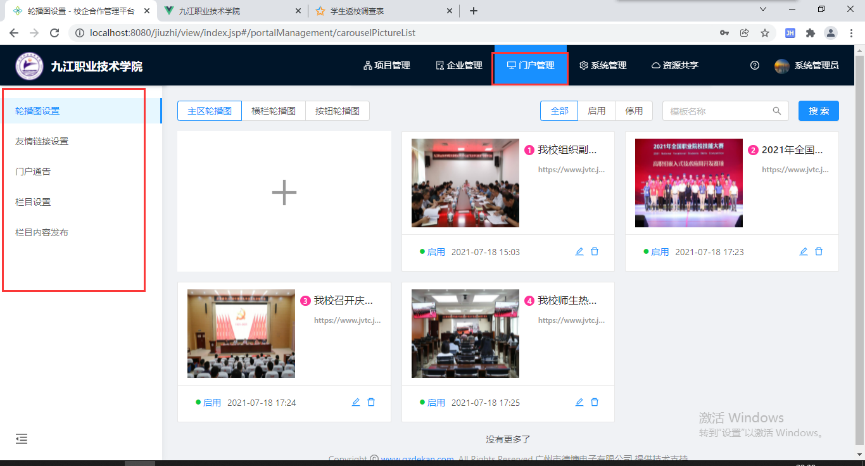The width and height of the screenshot is (865, 466).
Task: Click the magnifier icon in the search field
Action: tap(776, 111)
